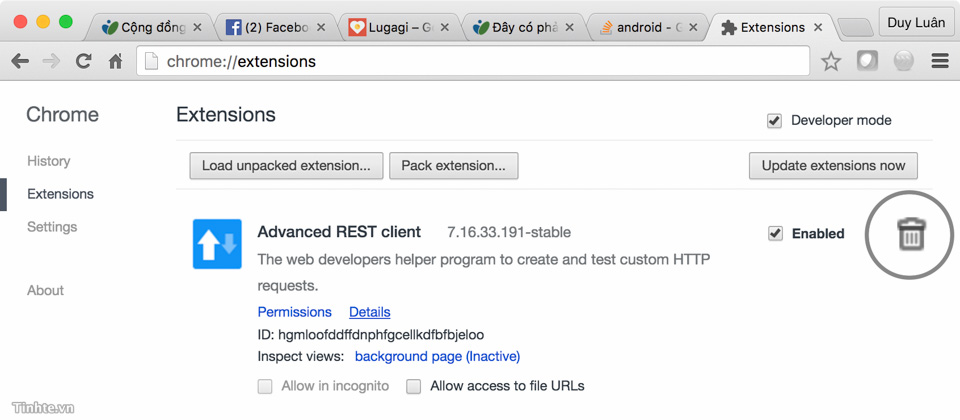
Task: Go to the home page icon
Action: 116,61
